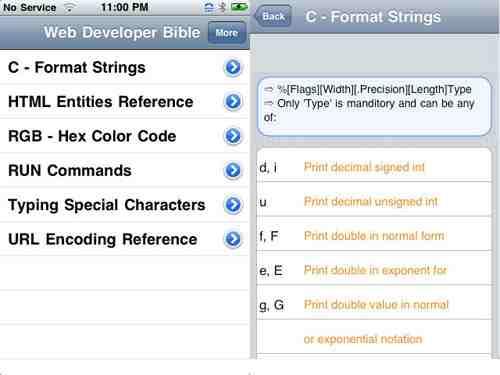Tap RGB - Hex Color Code arrow icon
Viewport: 500px width, 375px height.
click(233, 136)
